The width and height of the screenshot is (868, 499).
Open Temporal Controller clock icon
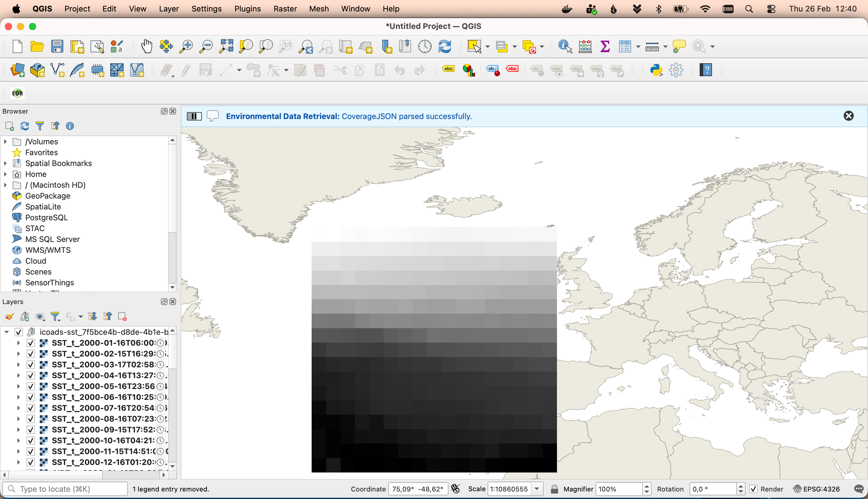pyautogui.click(x=425, y=46)
